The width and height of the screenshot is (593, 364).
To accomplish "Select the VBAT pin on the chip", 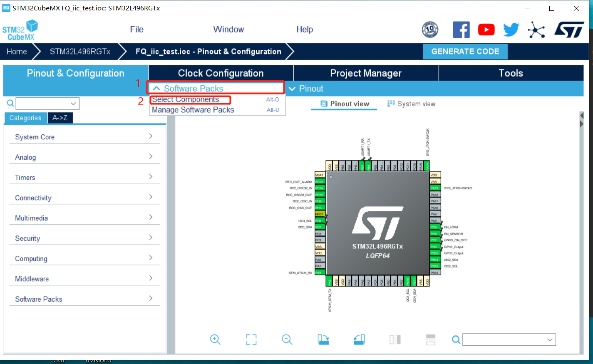I will tap(320, 175).
